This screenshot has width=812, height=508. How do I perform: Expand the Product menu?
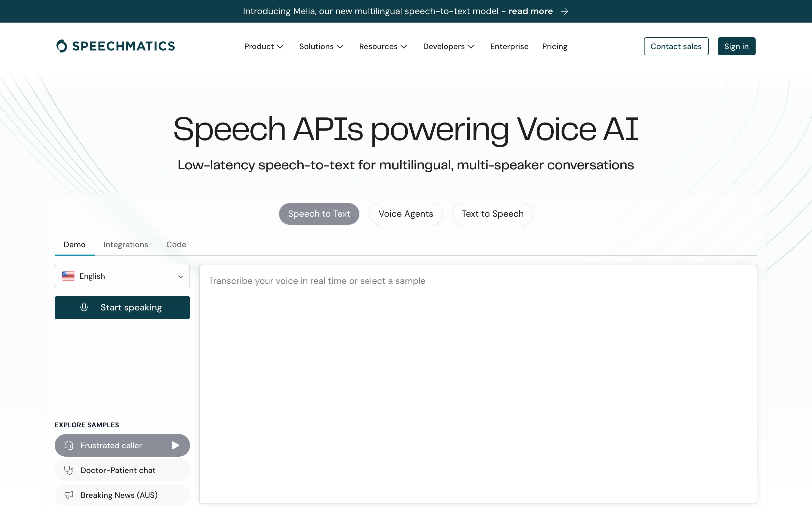click(x=264, y=46)
